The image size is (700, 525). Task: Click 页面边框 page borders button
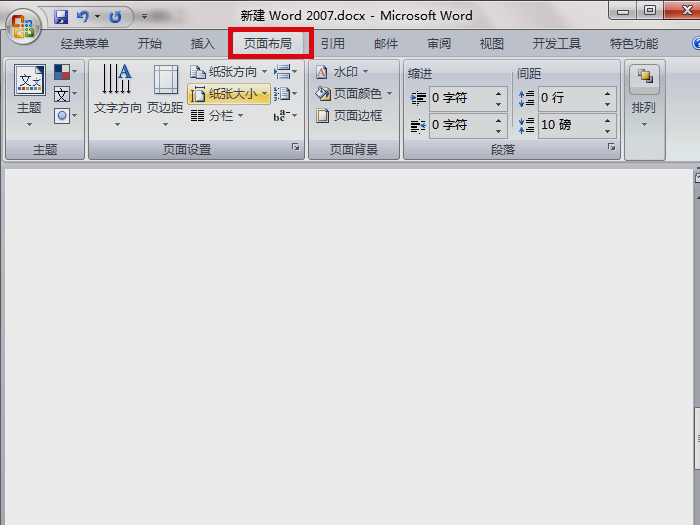click(349, 116)
